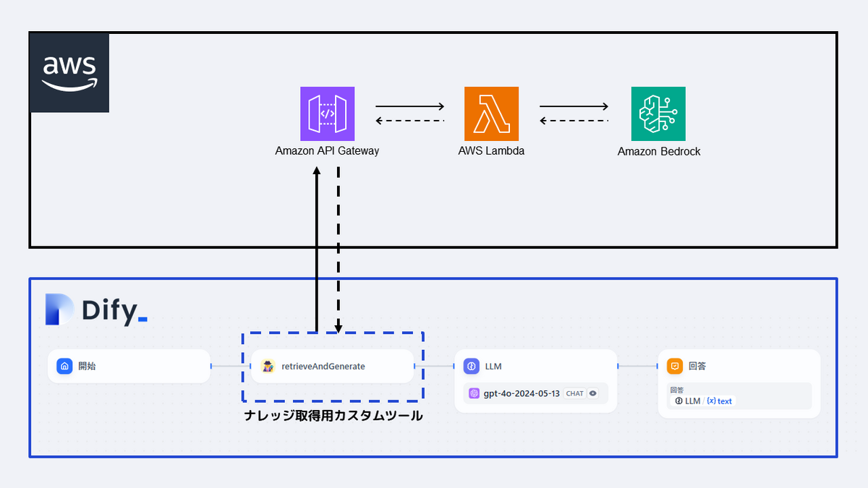Select the Amazon API Gateway service icon
The width and height of the screenshot is (868, 488).
pos(327,114)
